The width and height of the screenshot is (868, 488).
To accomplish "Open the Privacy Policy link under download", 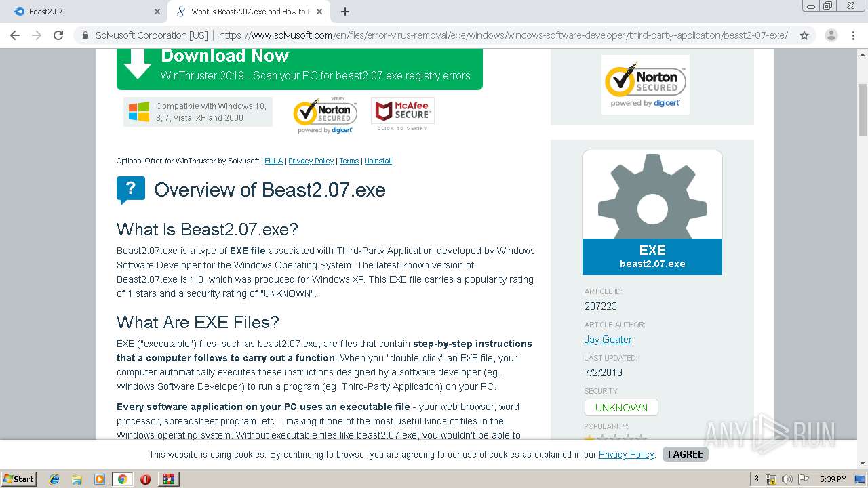I will 311,161.
